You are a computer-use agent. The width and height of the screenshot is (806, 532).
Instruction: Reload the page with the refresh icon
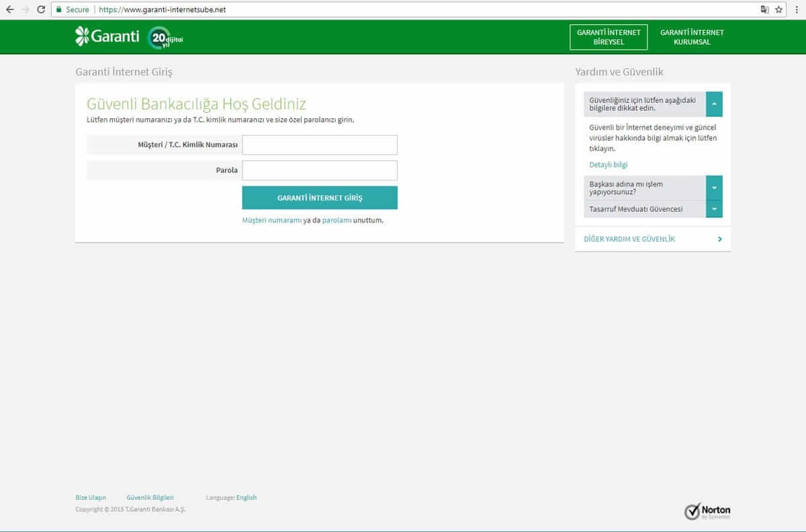[41, 9]
